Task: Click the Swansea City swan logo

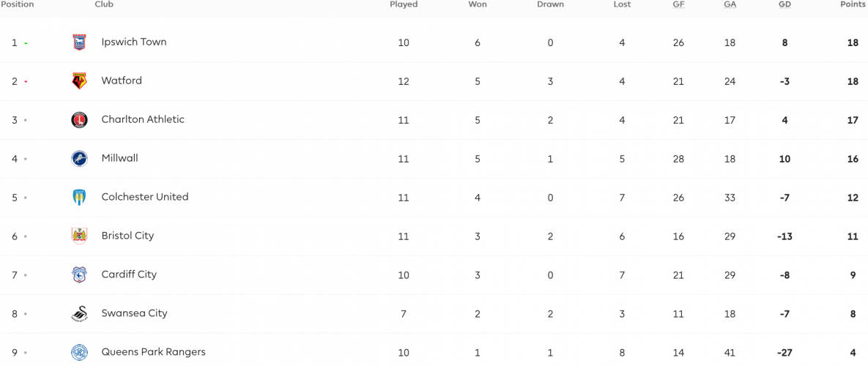Action: 79,313
